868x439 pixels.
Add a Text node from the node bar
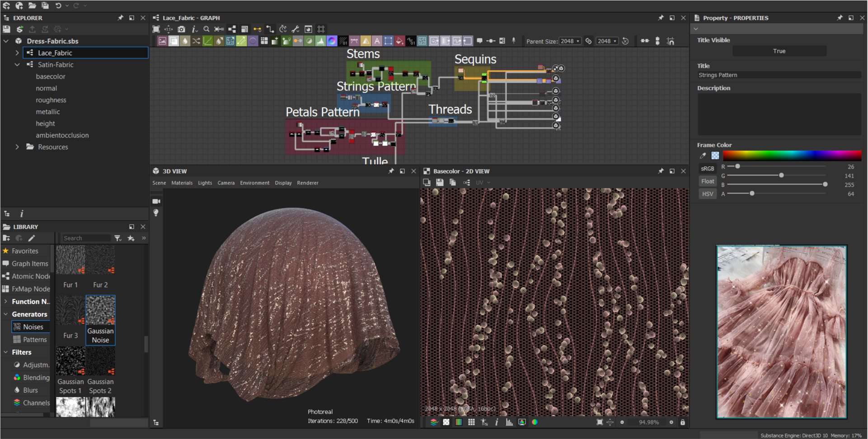pyautogui.click(x=377, y=41)
